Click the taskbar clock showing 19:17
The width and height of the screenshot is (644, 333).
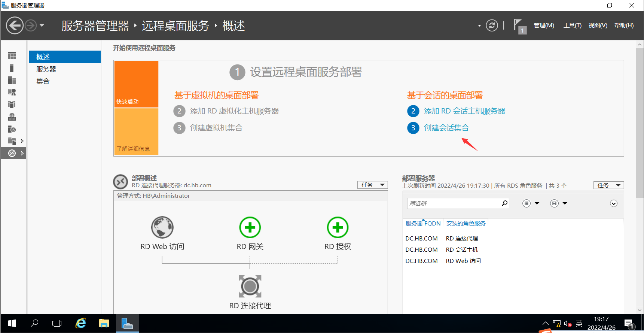(x=601, y=323)
